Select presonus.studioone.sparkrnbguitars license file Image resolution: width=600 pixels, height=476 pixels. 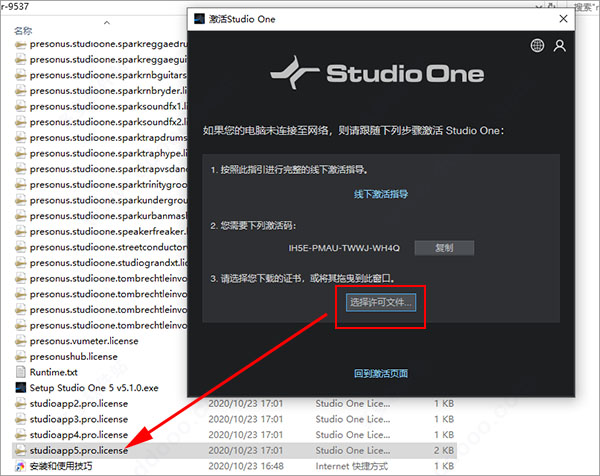pyautogui.click(x=109, y=75)
